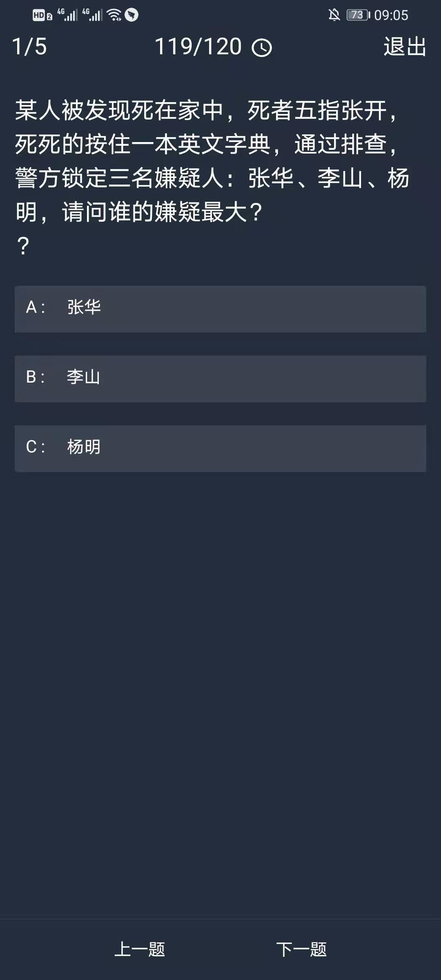This screenshot has width=441, height=980.
Task: Go to previous question 上一题
Action: pos(140,949)
